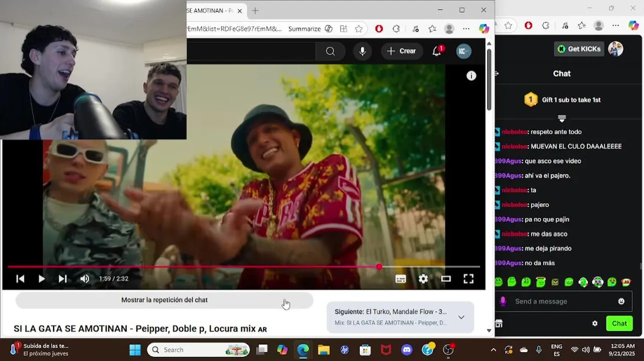Screen dimensions: 644x361
Task: Open Copilot in the front browser
Action: (484, 29)
